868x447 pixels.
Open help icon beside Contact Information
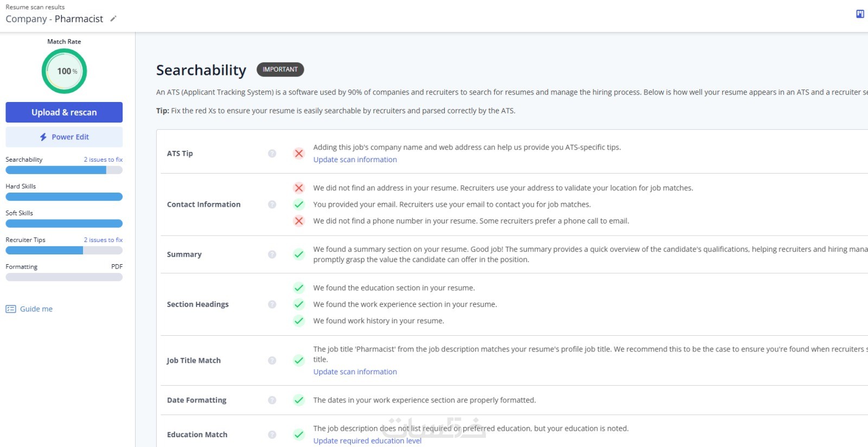tap(272, 205)
